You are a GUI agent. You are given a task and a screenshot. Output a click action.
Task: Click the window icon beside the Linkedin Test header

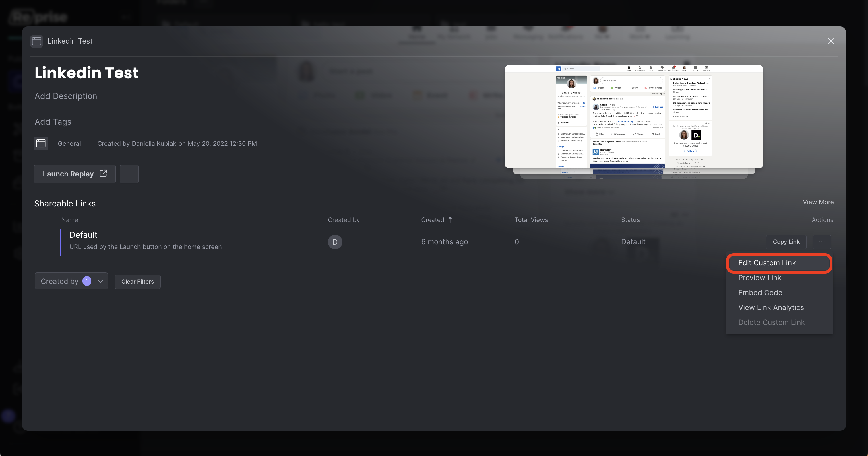point(36,41)
